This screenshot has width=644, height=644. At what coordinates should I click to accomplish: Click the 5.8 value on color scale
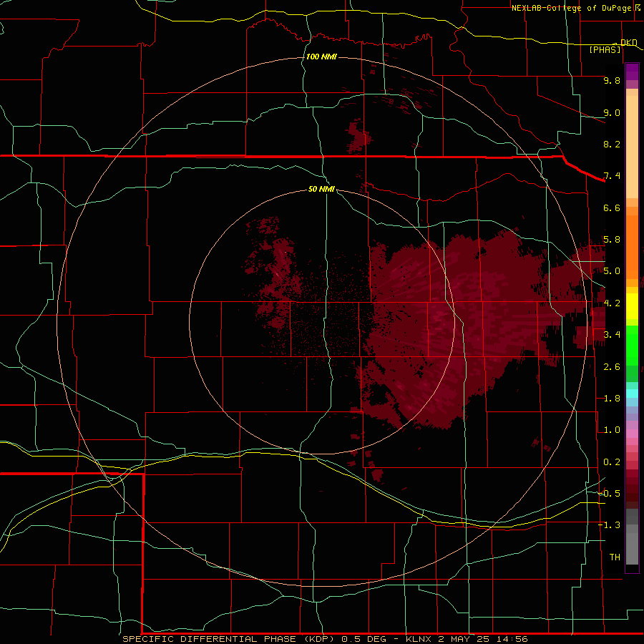(x=612, y=240)
